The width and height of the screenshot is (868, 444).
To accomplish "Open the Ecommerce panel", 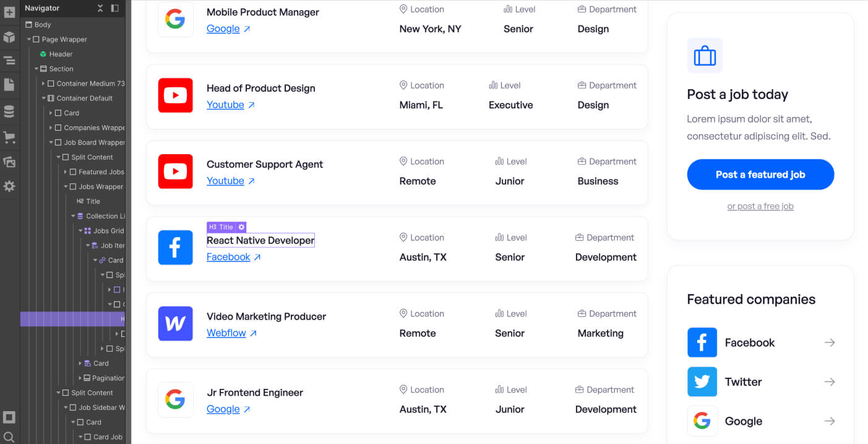I will click(9, 137).
